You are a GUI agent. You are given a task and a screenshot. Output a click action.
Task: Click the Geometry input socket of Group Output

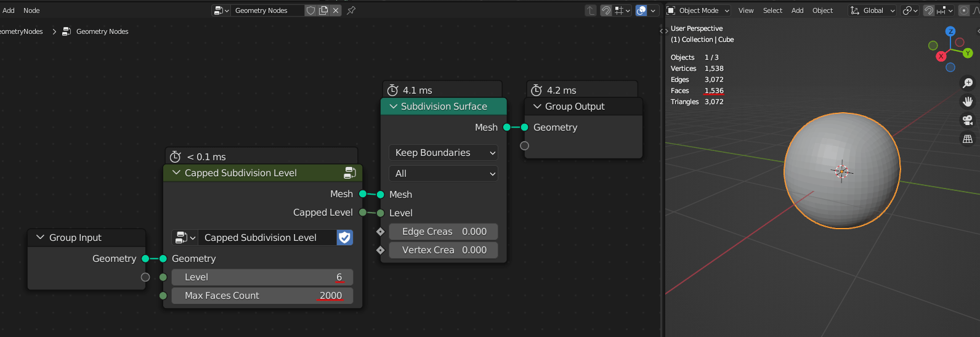(525, 128)
